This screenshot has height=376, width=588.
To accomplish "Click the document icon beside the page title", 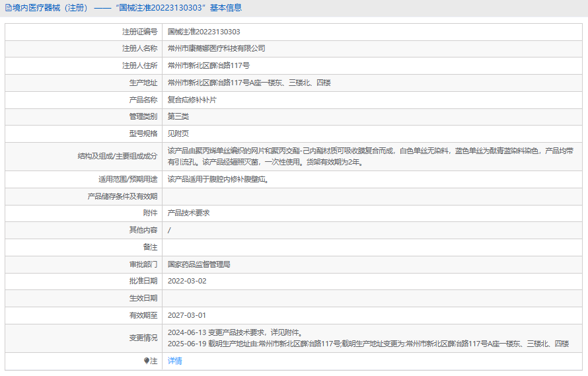I will pyautogui.click(x=8, y=8).
